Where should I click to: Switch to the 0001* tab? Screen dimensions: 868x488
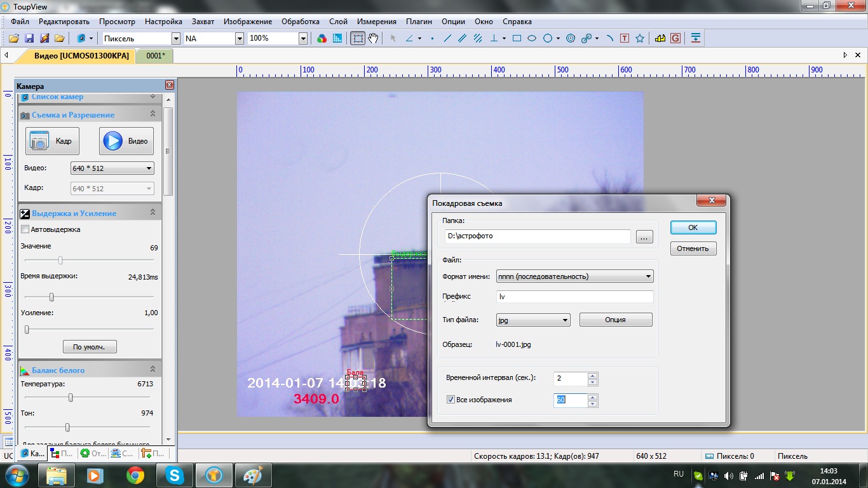tap(155, 56)
